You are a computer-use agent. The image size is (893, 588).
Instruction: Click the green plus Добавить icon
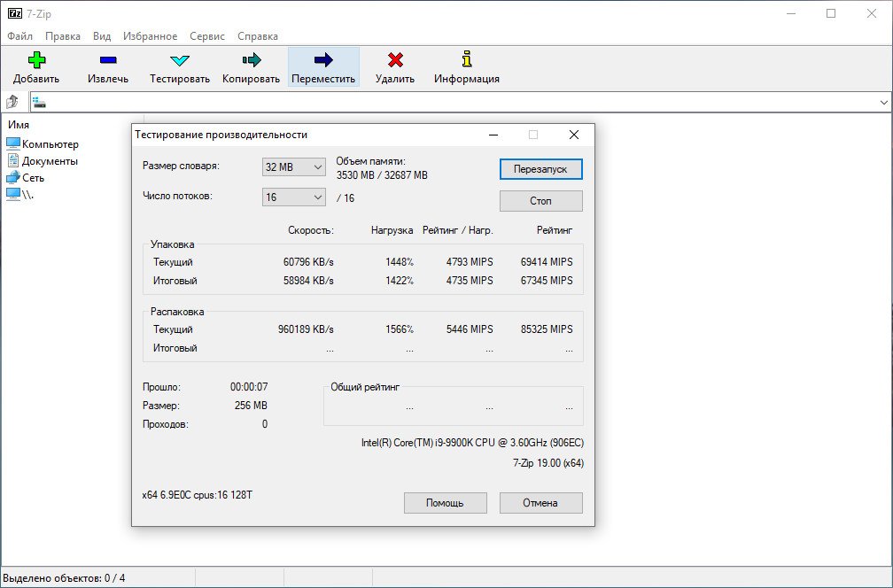click(x=36, y=59)
